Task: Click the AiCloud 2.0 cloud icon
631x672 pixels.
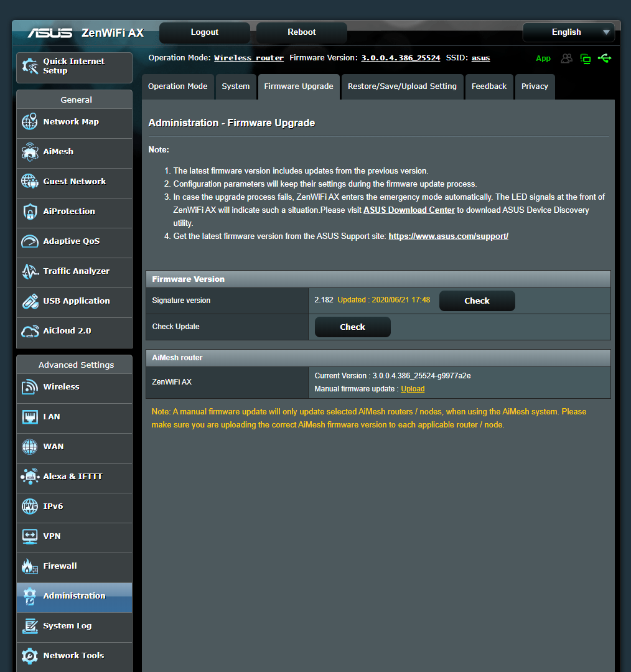Action: (x=30, y=331)
